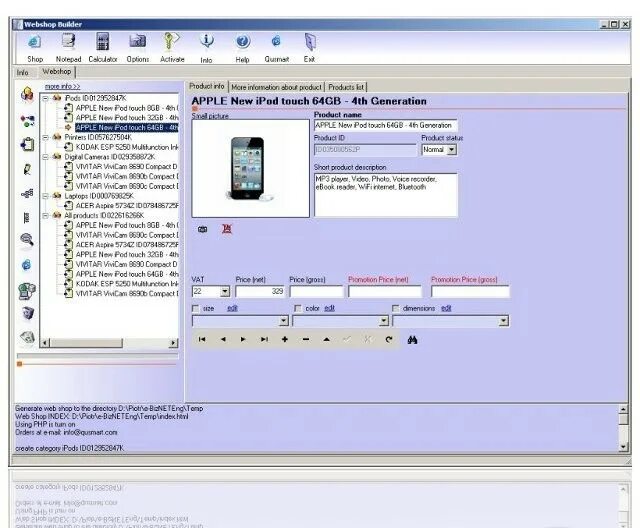Click the iPod small picture thumbnail

[x=250, y=168]
